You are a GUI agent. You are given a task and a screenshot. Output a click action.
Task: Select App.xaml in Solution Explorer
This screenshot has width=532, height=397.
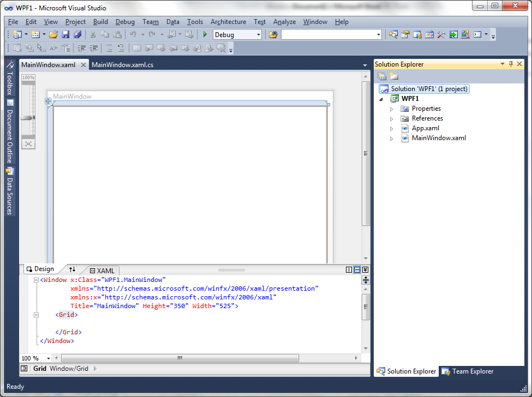coord(425,129)
